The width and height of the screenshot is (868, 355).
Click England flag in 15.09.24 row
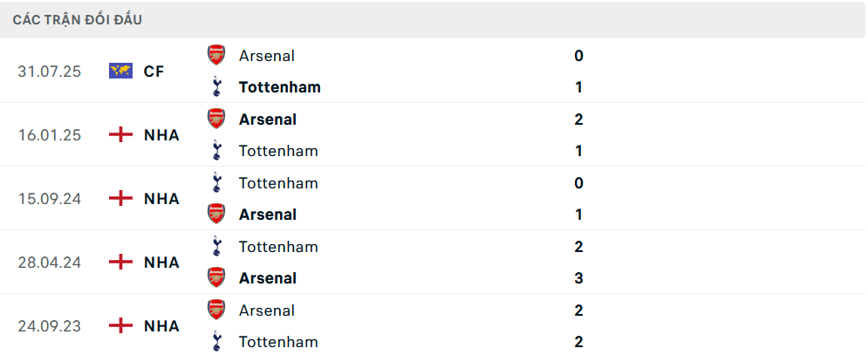120,199
